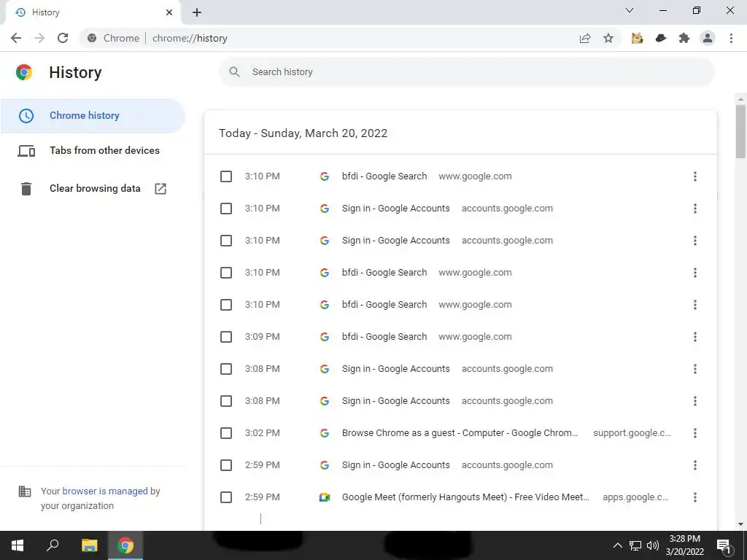Open Windows search magnifier on taskbar
This screenshot has width=747, height=560.
click(53, 545)
